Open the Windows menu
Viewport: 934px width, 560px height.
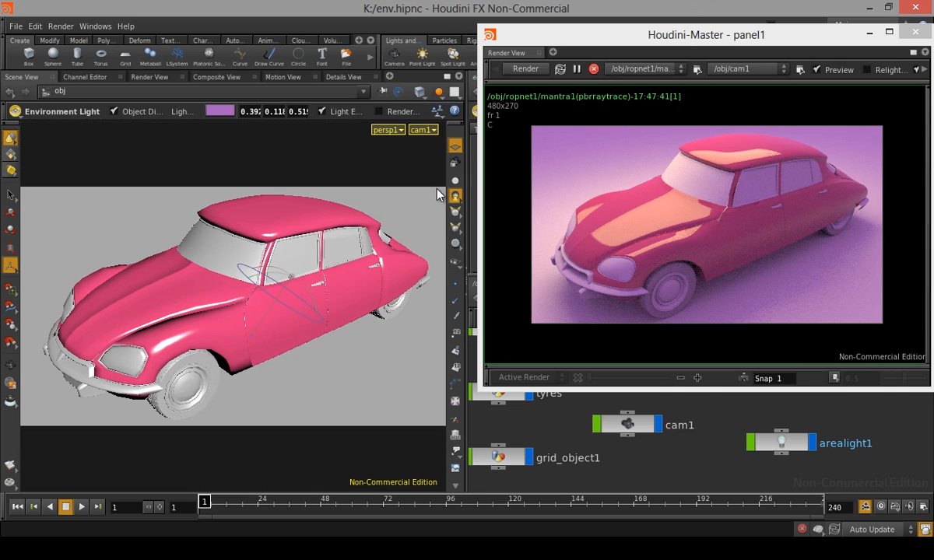click(96, 26)
